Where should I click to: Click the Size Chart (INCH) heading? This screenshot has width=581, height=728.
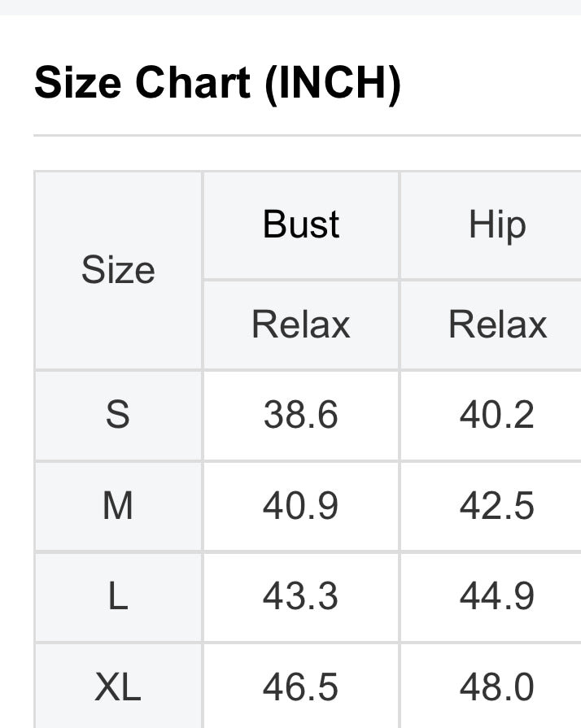coord(217,83)
